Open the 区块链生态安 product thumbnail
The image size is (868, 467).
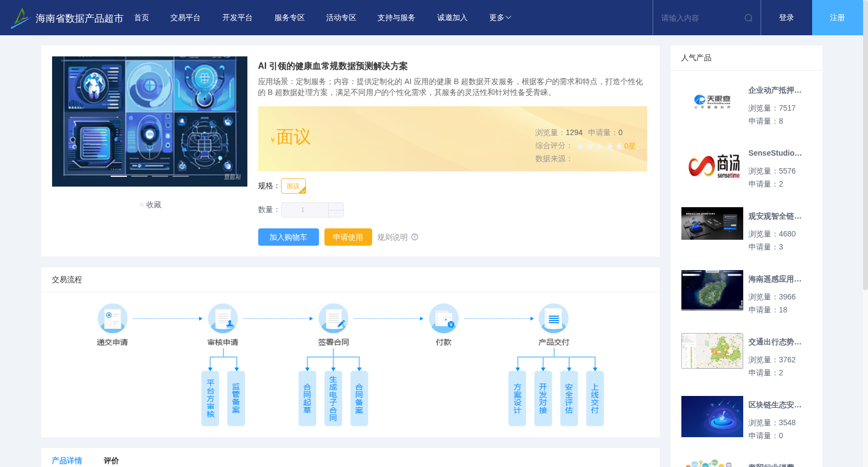pos(712,417)
